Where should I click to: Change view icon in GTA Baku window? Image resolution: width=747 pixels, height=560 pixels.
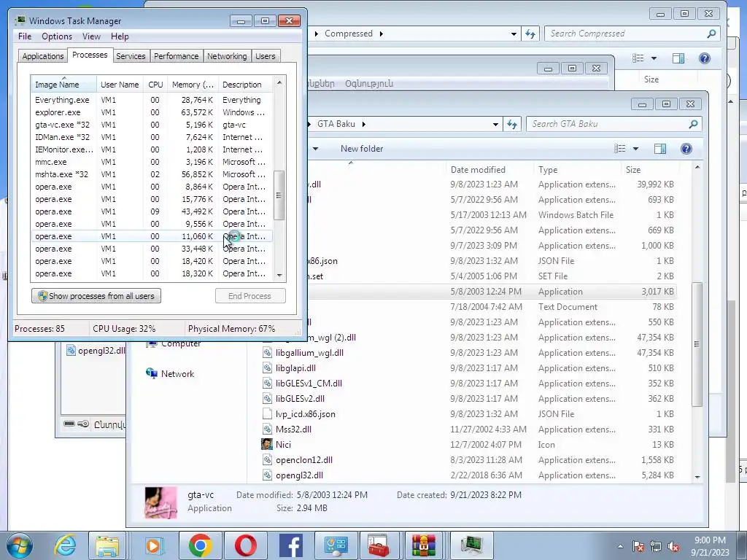pyautogui.click(x=620, y=149)
